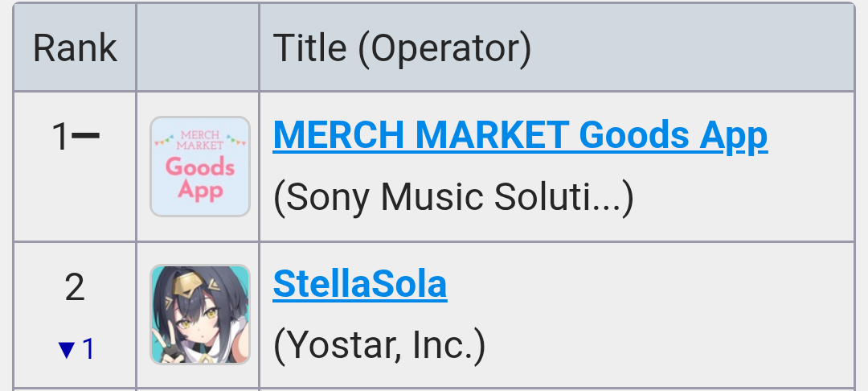Image resolution: width=868 pixels, height=391 pixels.
Task: Click the MERCH MARKET Goods App icon
Action: pos(200,167)
